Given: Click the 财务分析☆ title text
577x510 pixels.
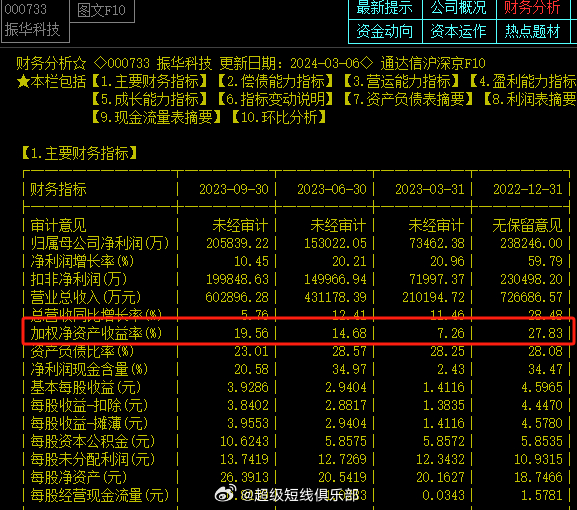Looking at the screenshot, I should click(x=51, y=64).
